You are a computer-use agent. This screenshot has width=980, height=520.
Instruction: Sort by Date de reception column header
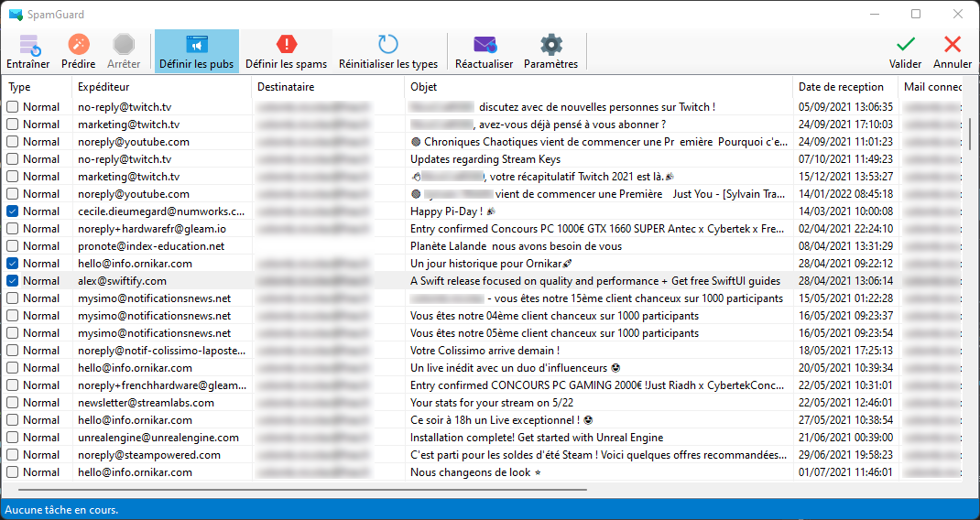[841, 87]
